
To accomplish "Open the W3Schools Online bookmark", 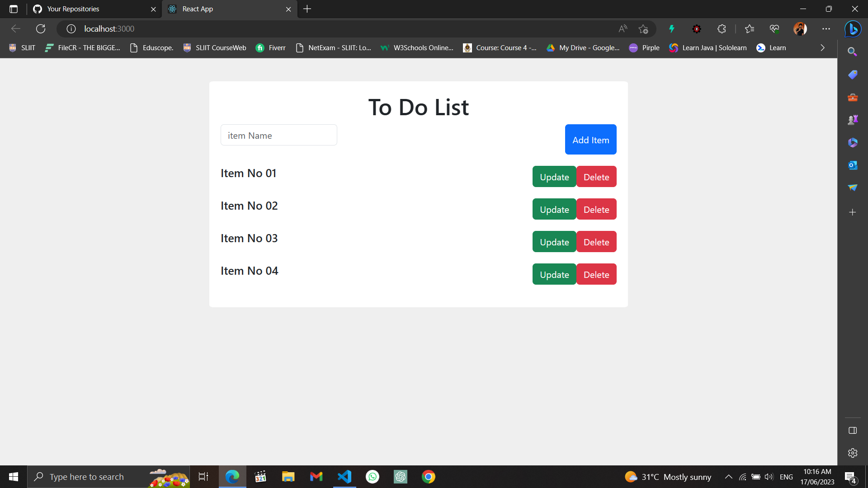I will coord(417,47).
